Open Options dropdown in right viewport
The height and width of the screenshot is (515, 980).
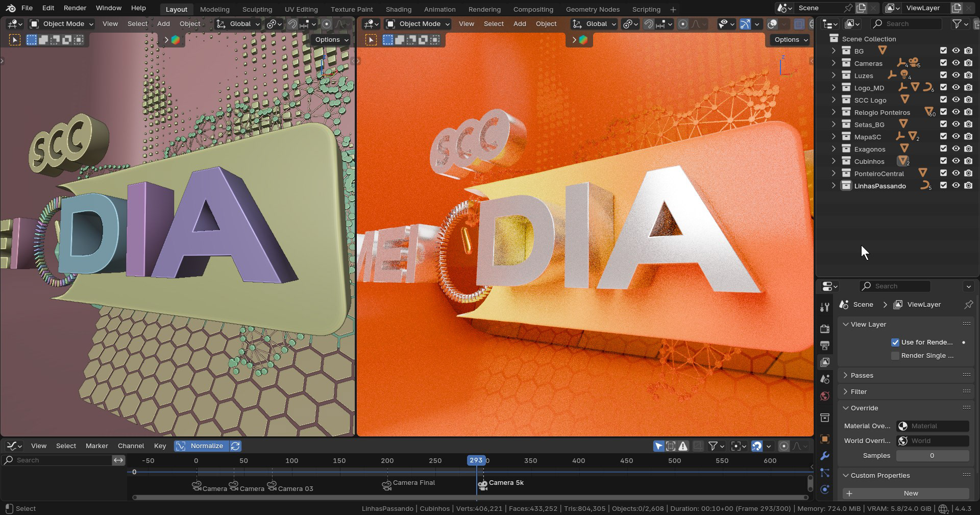coord(790,40)
